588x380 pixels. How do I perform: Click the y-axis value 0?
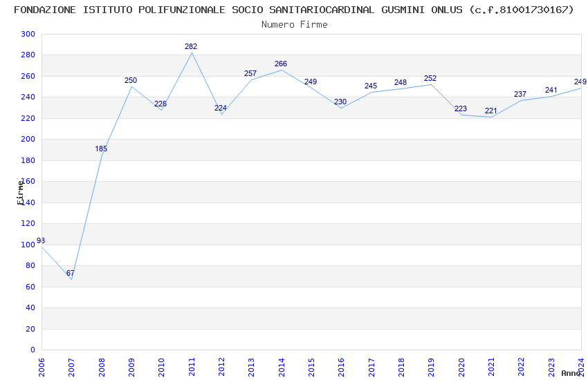coord(33,350)
